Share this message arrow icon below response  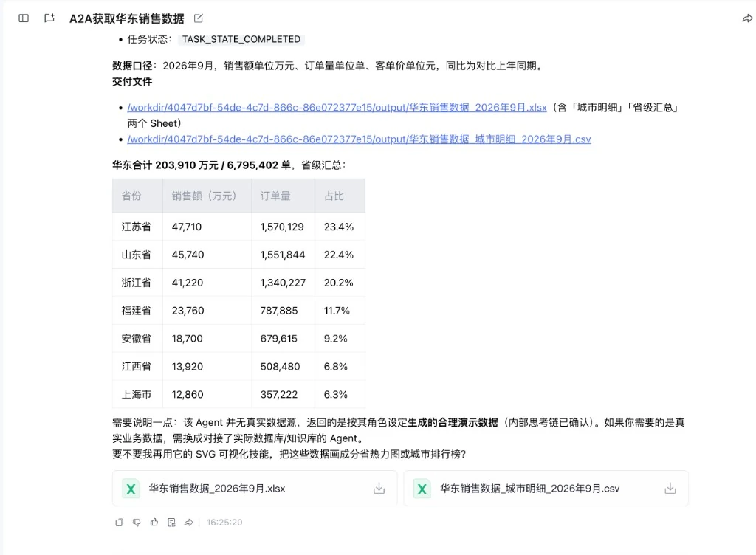click(189, 523)
